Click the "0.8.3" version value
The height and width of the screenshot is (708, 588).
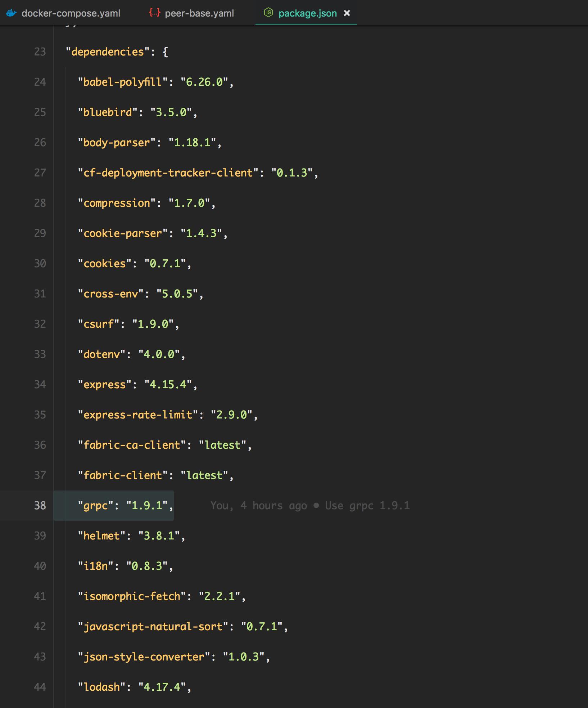coord(147,566)
